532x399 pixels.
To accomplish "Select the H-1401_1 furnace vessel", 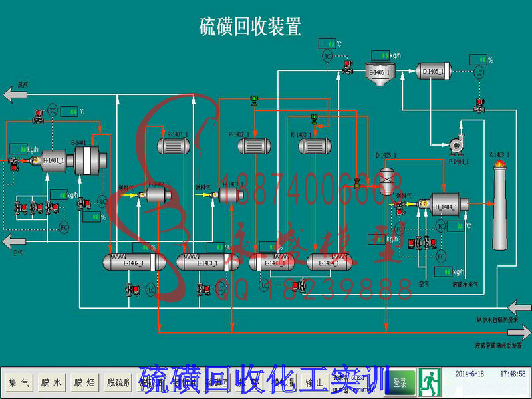I will tap(54, 160).
